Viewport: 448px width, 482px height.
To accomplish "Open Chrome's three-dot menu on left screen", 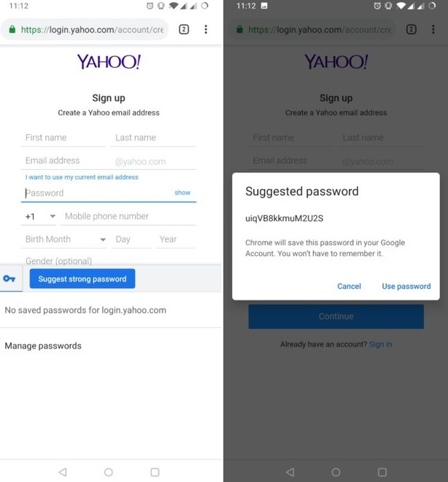I will coord(206,30).
